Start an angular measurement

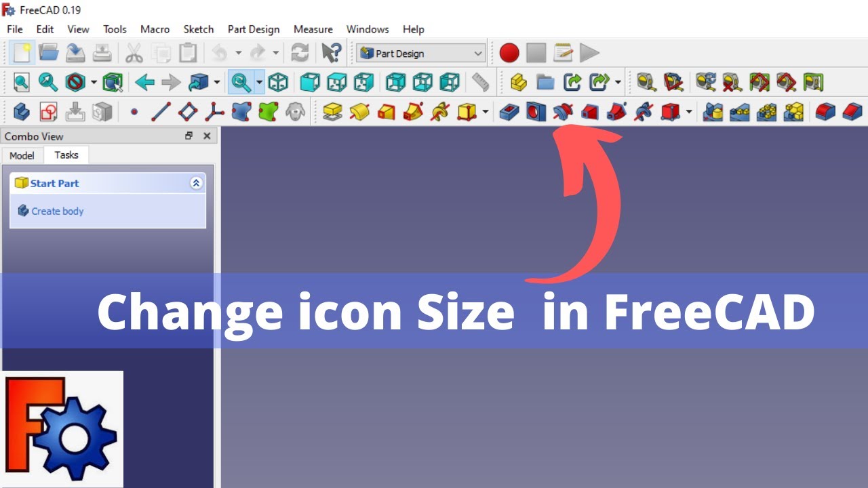pyautogui.click(x=673, y=83)
